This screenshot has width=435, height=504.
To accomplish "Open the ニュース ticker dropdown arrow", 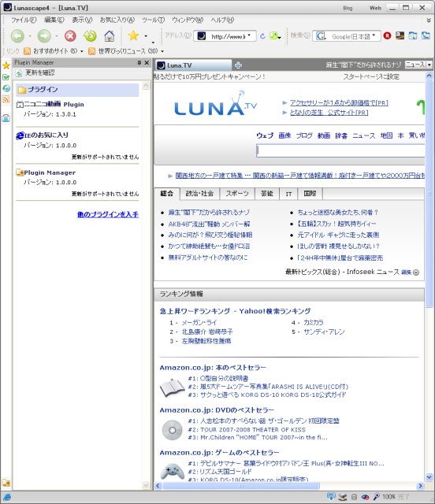I will click(429, 65).
